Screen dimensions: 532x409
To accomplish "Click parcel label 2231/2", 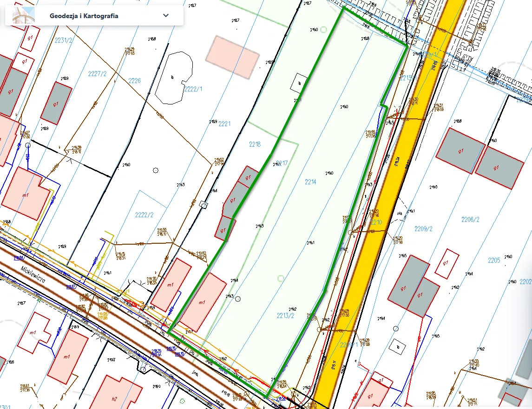I will coord(64,40).
